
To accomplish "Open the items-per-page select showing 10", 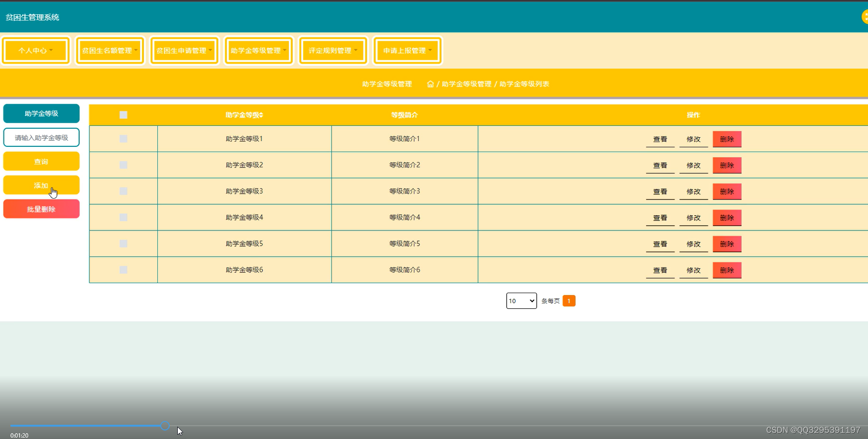I will tap(521, 301).
